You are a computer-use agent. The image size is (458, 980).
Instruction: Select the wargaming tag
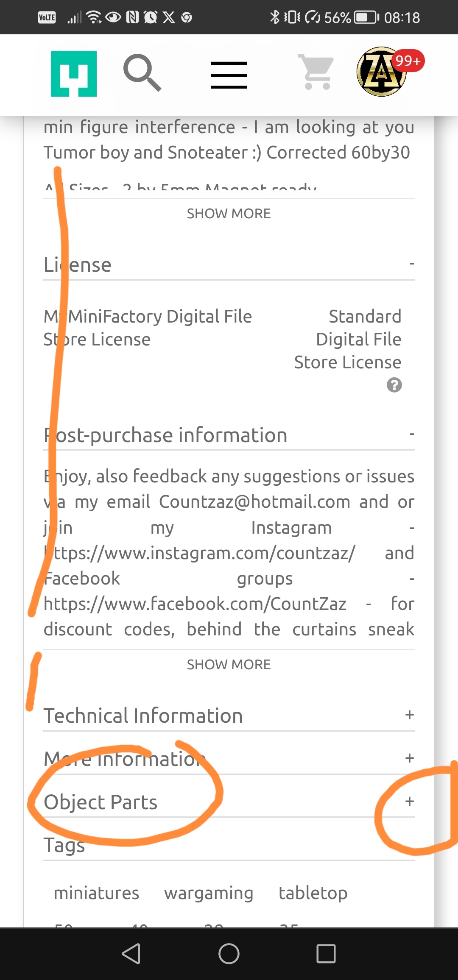point(209,893)
